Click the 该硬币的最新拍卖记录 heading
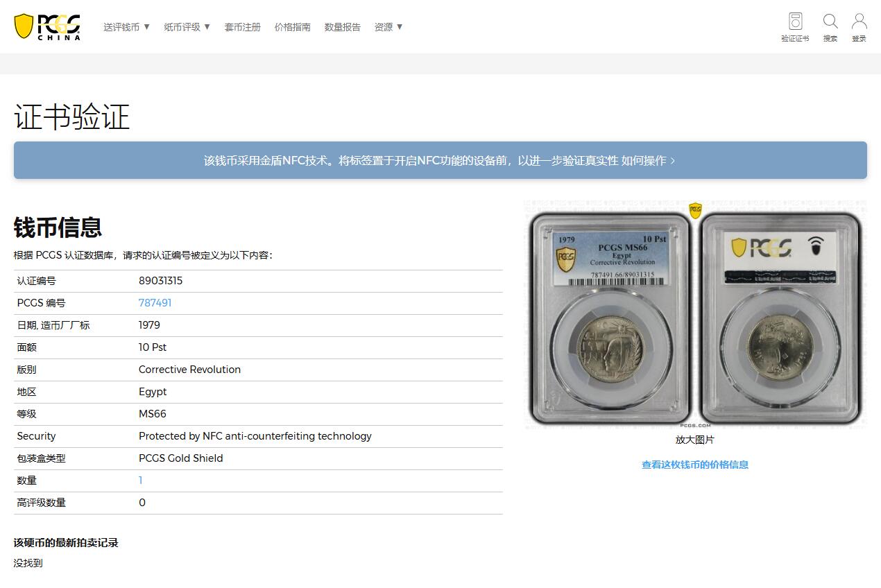 pos(67,543)
